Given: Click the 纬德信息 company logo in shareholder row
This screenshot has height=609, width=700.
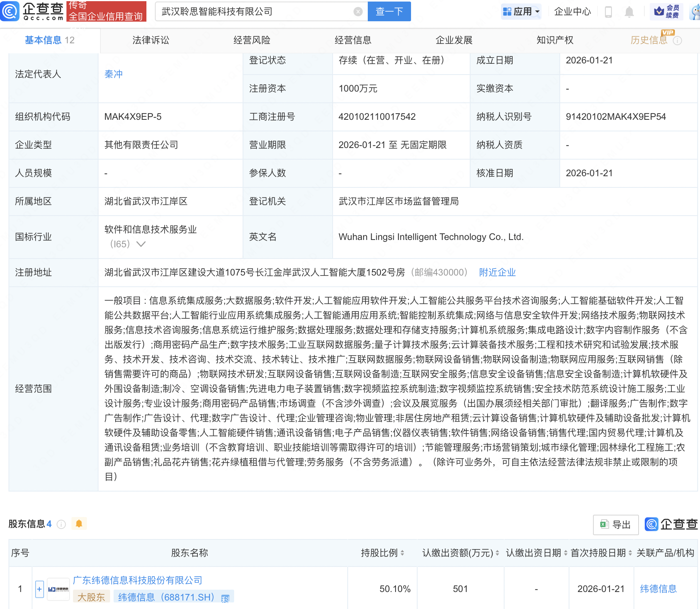Looking at the screenshot, I should [58, 589].
